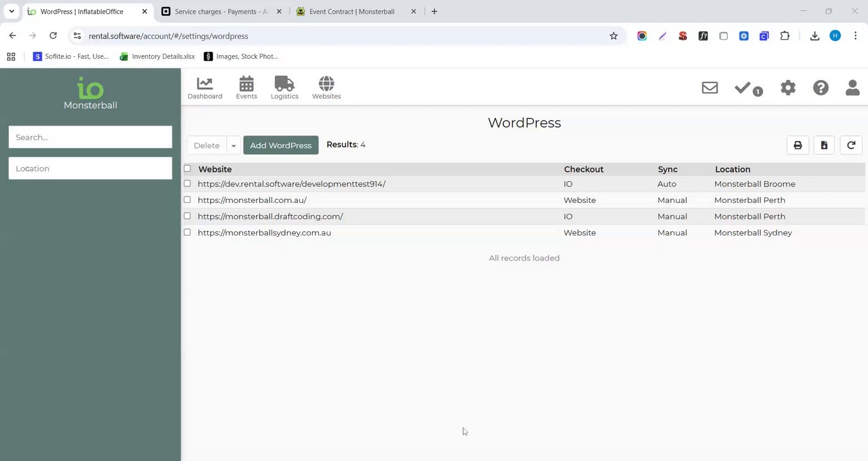Open the Location filter field
The width and height of the screenshot is (868, 461).
[x=90, y=168]
